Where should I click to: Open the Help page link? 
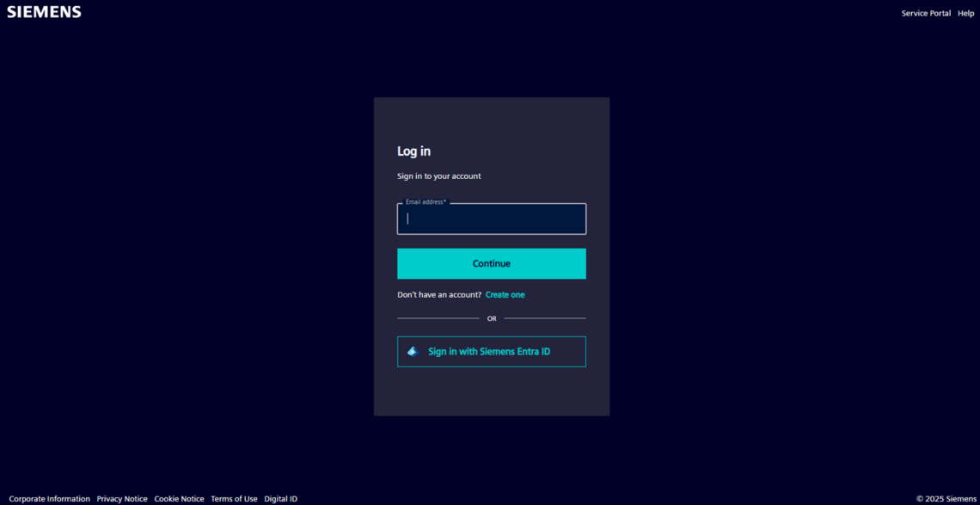(965, 13)
